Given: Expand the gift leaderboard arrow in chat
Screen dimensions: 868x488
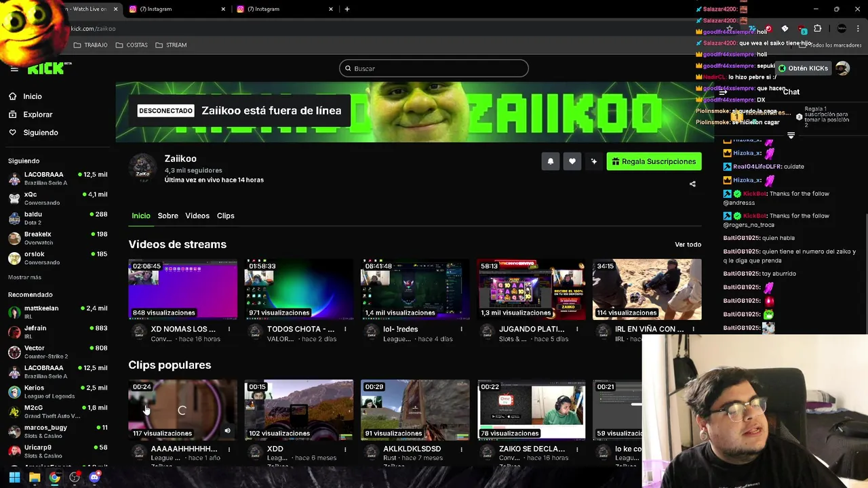Looking at the screenshot, I should pos(791,136).
